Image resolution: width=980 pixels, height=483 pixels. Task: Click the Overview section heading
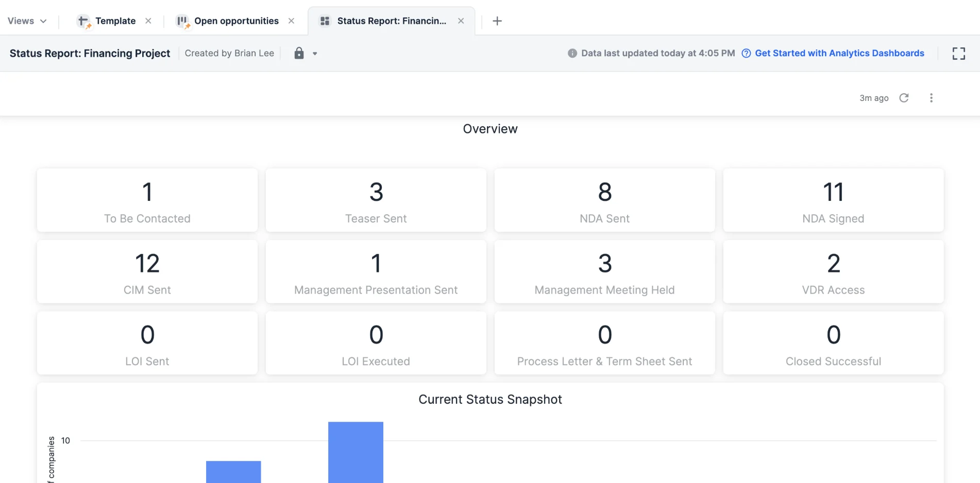pyautogui.click(x=490, y=129)
